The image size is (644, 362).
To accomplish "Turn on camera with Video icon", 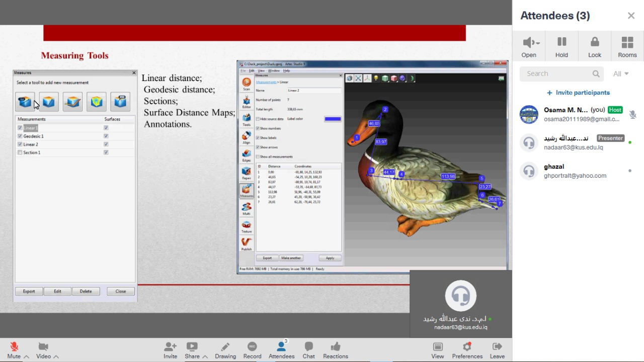I will 43,347.
